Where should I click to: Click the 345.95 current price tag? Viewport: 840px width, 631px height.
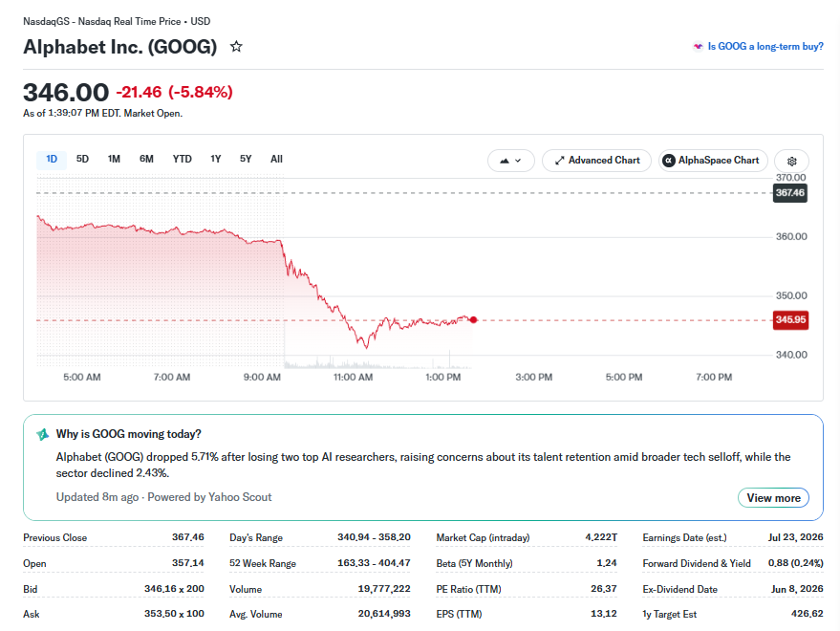coord(790,320)
